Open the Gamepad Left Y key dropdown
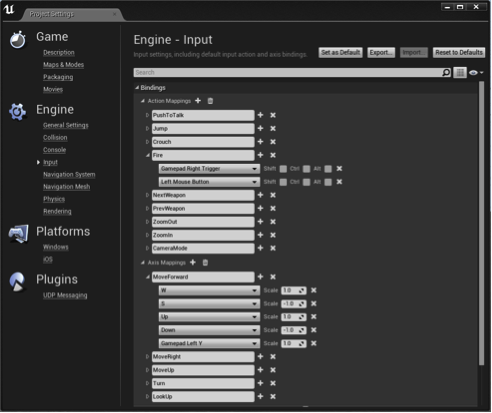The height and width of the screenshot is (413, 492). coord(209,343)
